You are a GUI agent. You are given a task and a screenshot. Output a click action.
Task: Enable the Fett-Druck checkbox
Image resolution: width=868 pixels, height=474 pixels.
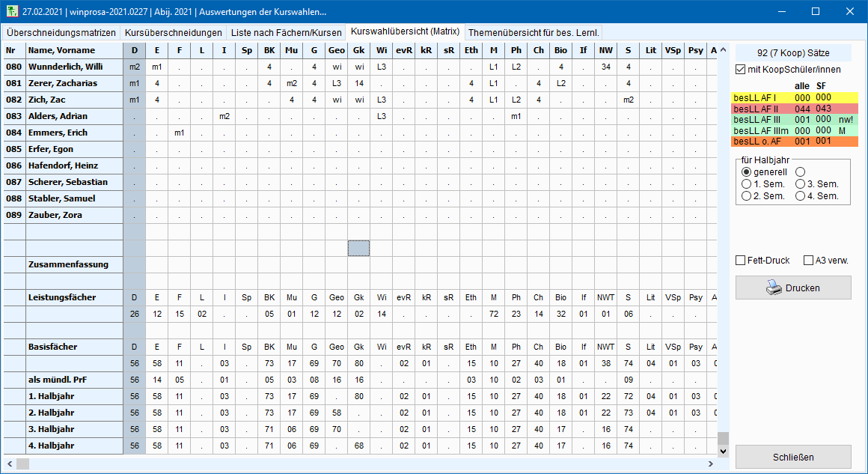point(741,261)
